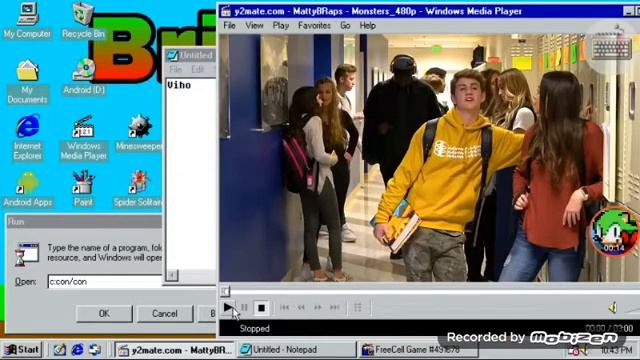Image resolution: width=640 pixels, height=360 pixels.
Task: Click the Run dialog title bar
Action: [x=84, y=222]
